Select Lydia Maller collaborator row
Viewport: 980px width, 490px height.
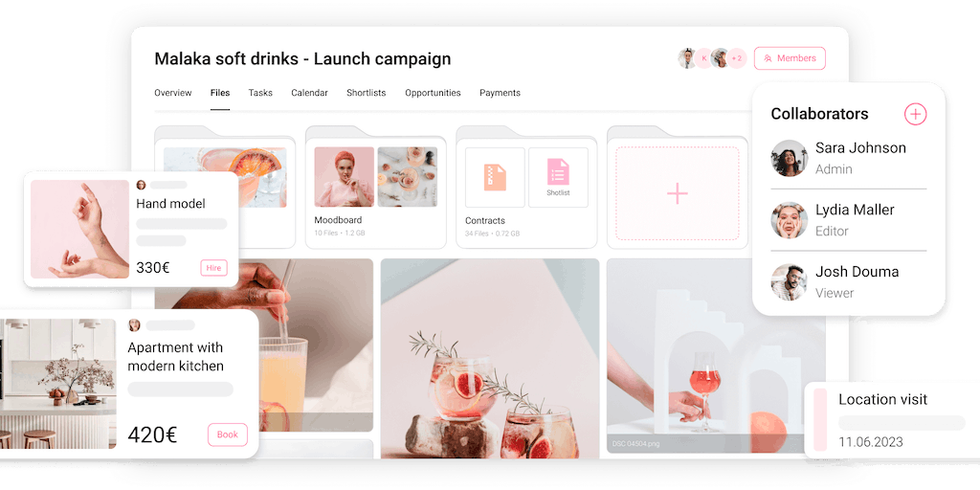tap(849, 220)
